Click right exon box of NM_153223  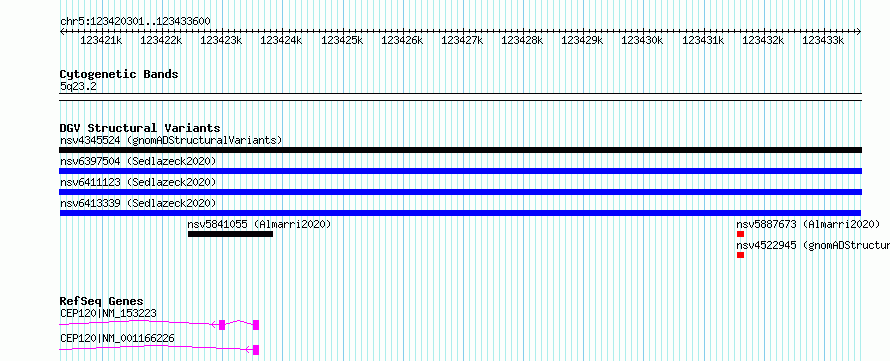click(256, 325)
